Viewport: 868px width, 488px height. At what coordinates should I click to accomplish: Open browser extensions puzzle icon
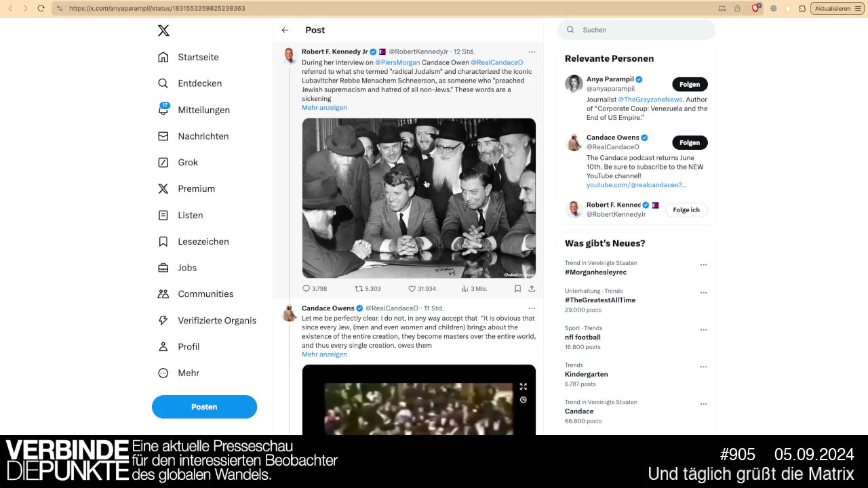tap(802, 8)
